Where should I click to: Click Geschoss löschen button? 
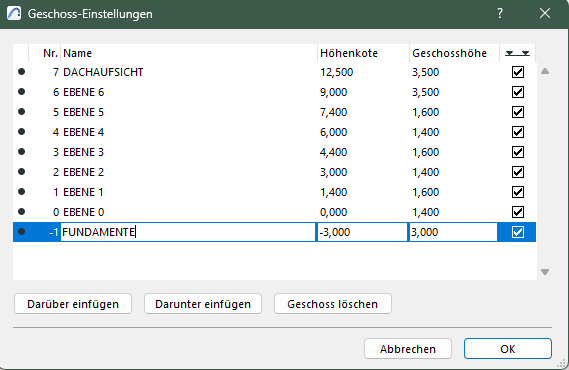point(333,304)
